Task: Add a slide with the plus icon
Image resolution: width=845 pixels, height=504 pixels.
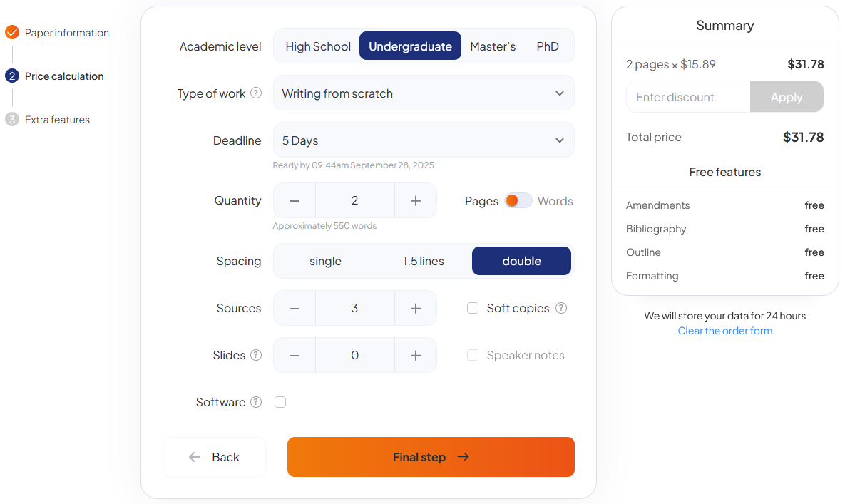Action: (x=416, y=356)
